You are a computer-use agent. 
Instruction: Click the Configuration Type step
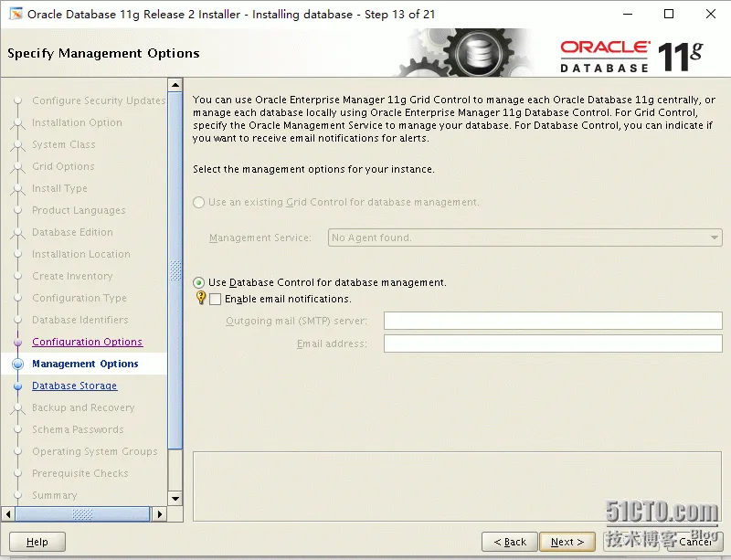pyautogui.click(x=79, y=298)
